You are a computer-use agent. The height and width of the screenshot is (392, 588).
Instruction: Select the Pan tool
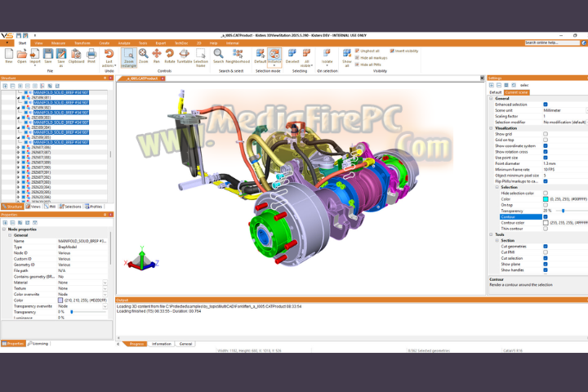point(156,54)
